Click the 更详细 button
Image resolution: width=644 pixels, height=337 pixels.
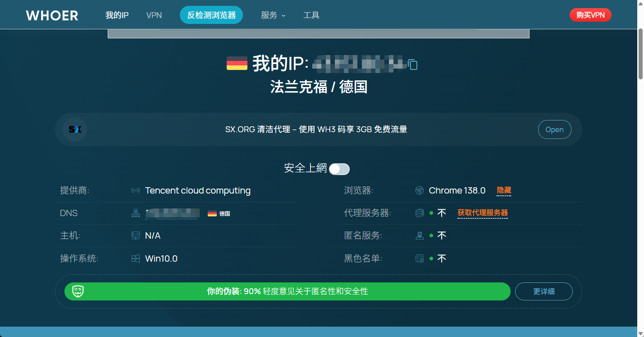click(544, 291)
